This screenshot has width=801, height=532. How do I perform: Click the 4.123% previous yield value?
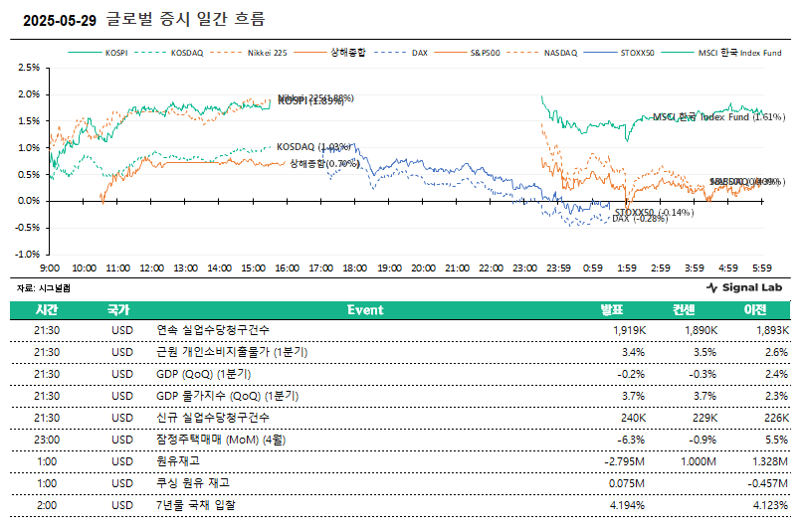coord(770,505)
